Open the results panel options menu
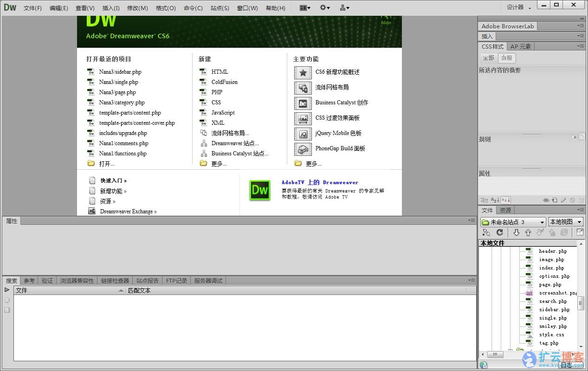This screenshot has width=588, height=371. pos(472,280)
